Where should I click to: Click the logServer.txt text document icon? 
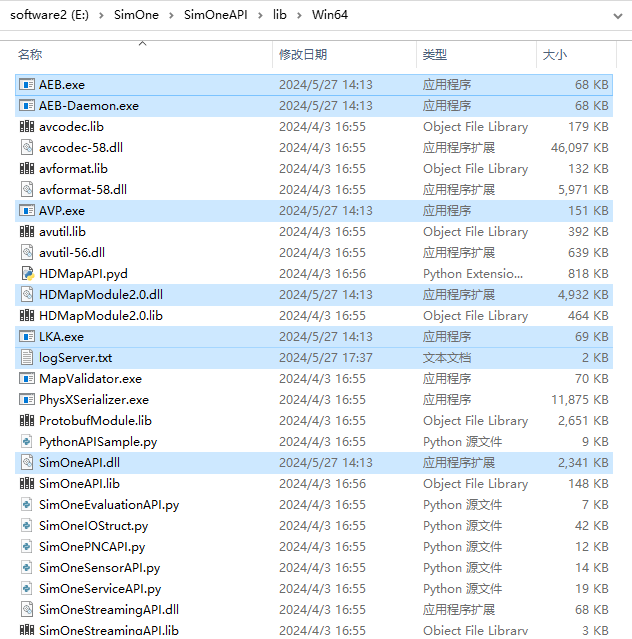27,358
